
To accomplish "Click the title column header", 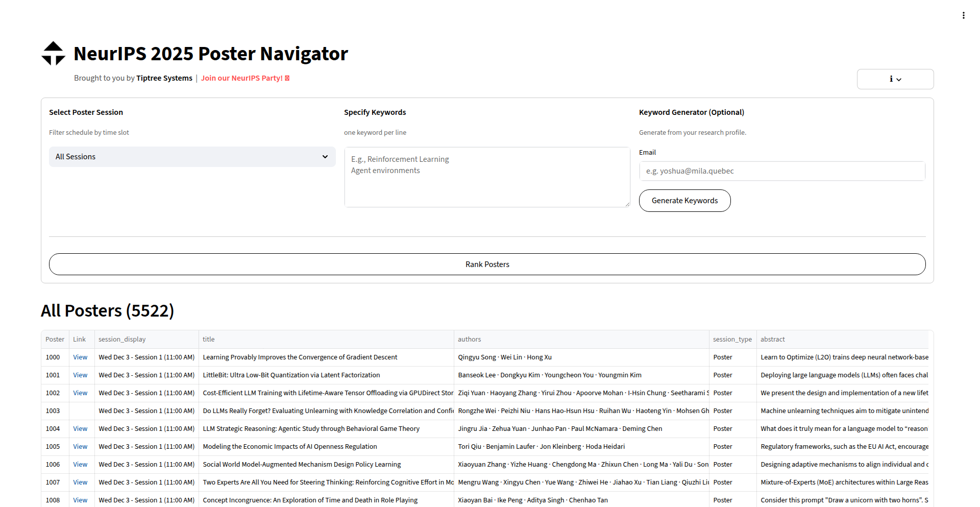I will [x=209, y=339].
